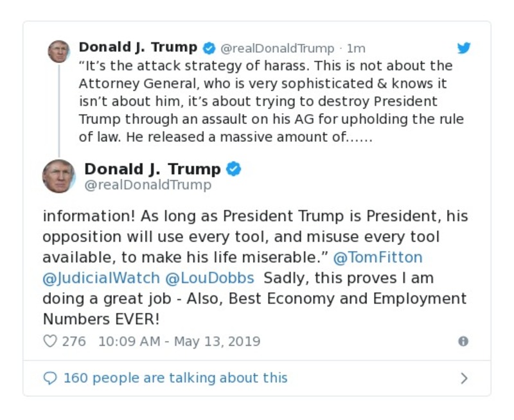Click the Twitter bird logo

463,48
